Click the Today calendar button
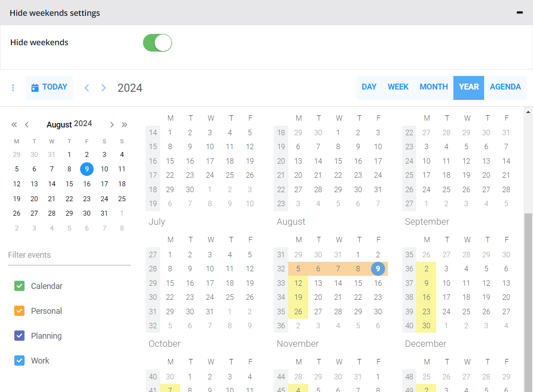Image resolution: width=533 pixels, height=392 pixels. click(x=49, y=87)
